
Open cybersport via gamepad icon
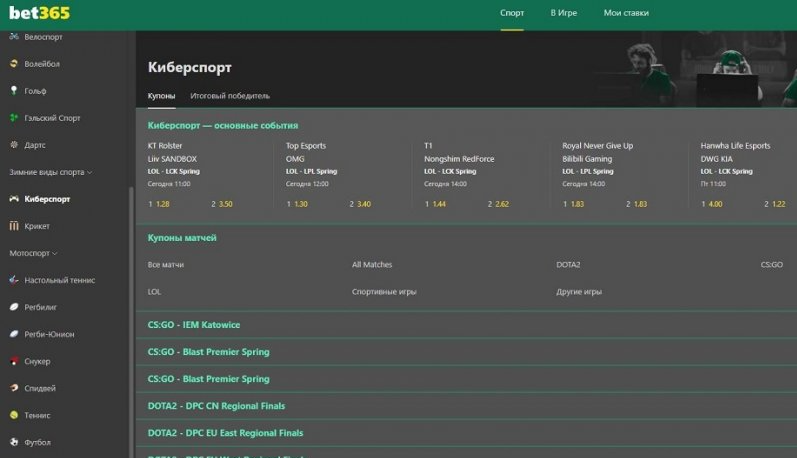click(14, 199)
